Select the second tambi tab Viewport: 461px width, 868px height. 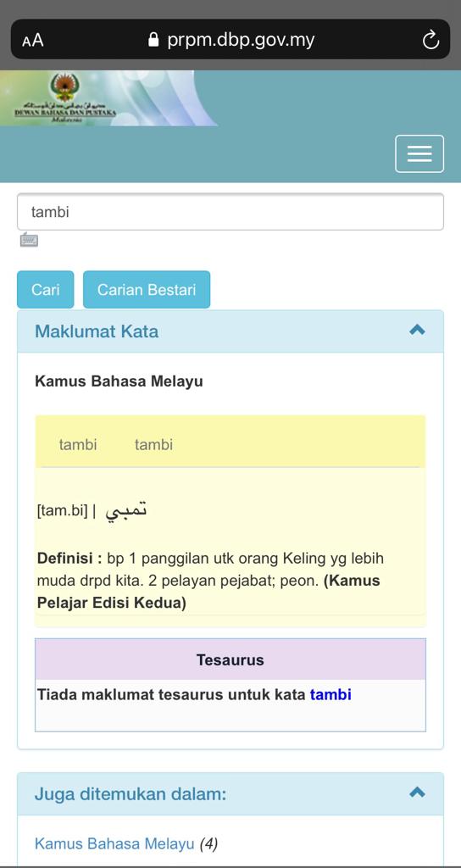[x=154, y=444]
